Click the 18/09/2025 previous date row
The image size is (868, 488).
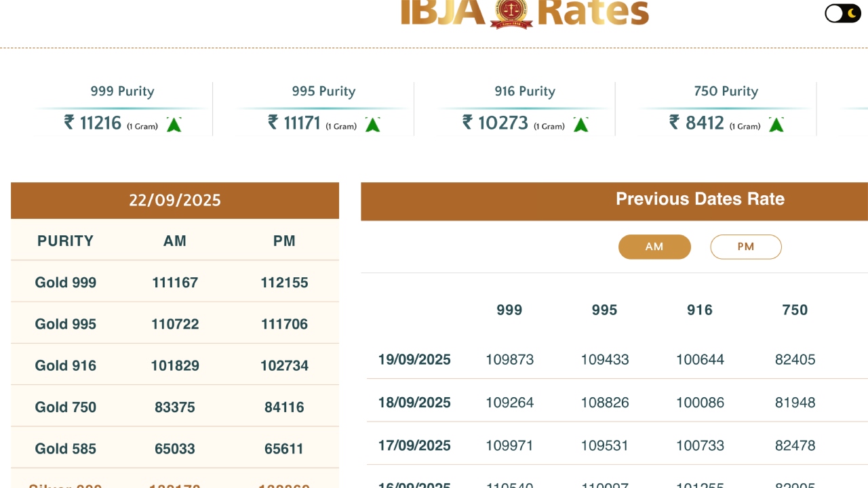click(x=414, y=403)
